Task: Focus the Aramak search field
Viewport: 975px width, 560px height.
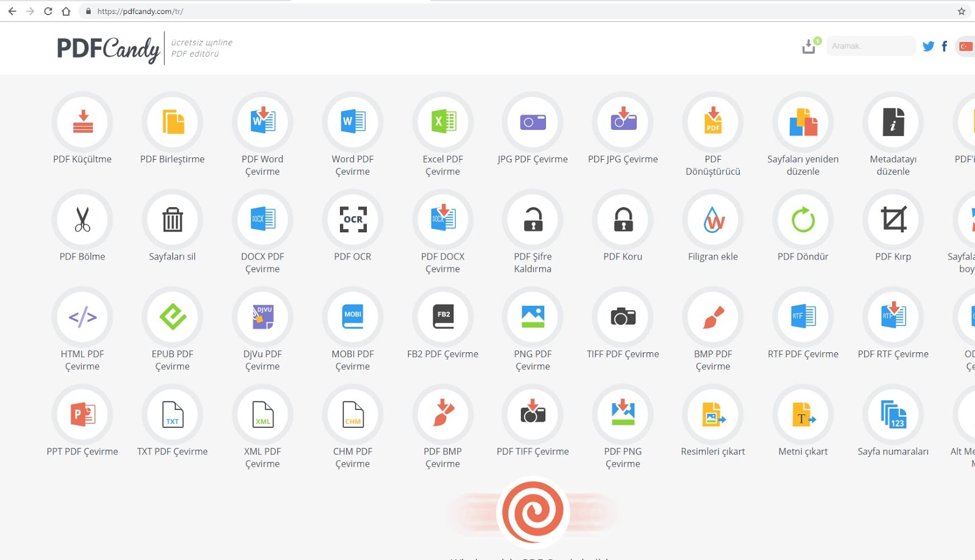Action: point(871,46)
